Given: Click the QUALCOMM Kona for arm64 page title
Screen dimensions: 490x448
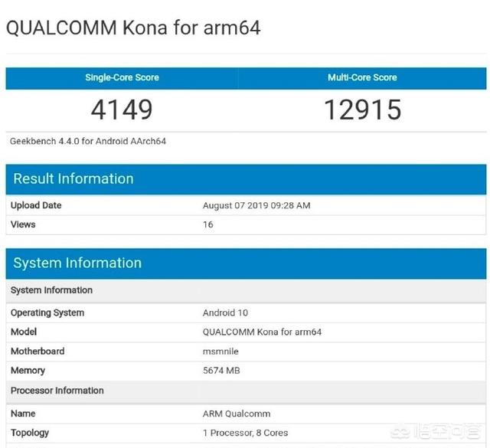Looking at the screenshot, I should pos(133,28).
